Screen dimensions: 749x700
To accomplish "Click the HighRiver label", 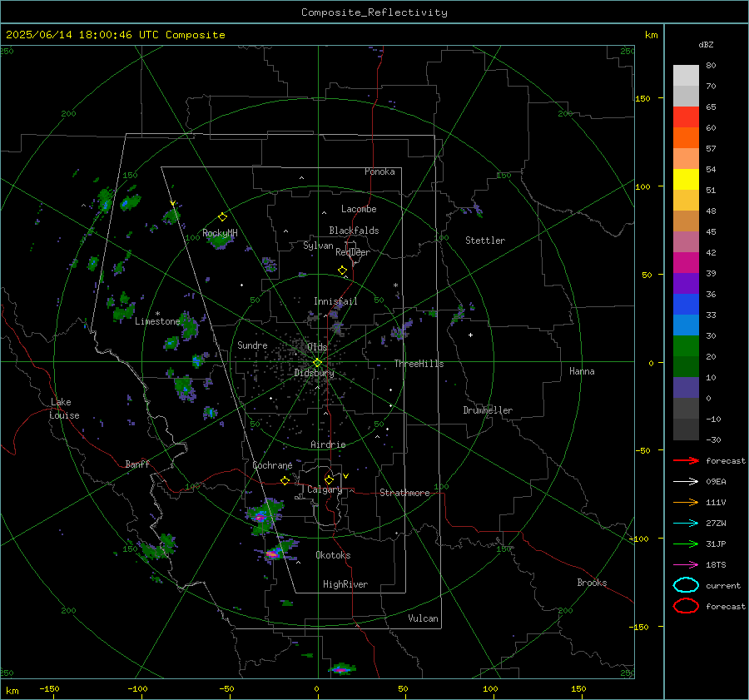I will [x=345, y=584].
